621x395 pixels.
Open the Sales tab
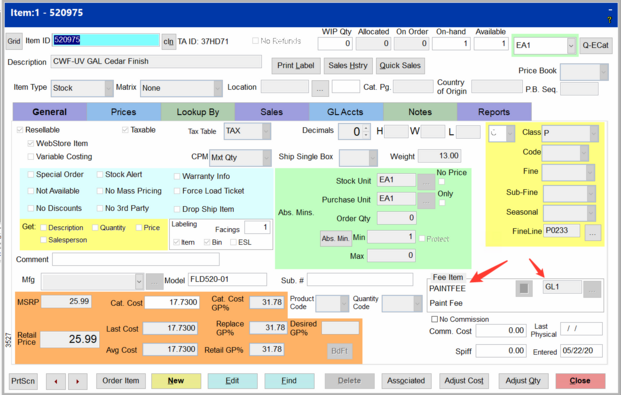coord(272,112)
